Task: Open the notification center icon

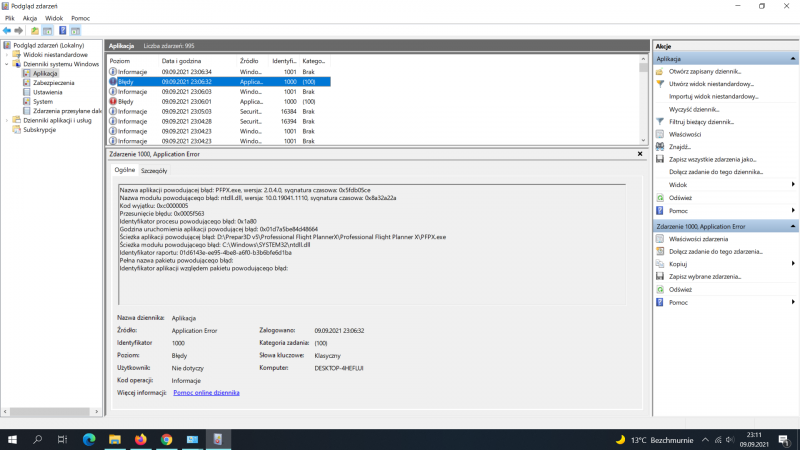Action: [x=784, y=439]
